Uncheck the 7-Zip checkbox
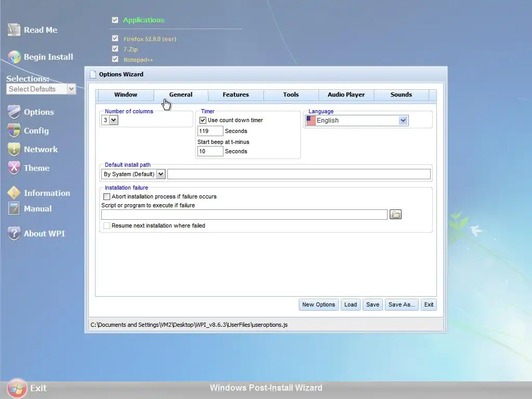The image size is (532, 399). [x=115, y=48]
